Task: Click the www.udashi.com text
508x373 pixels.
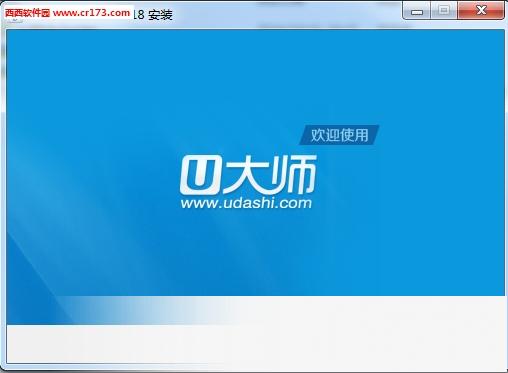Action: click(x=246, y=203)
